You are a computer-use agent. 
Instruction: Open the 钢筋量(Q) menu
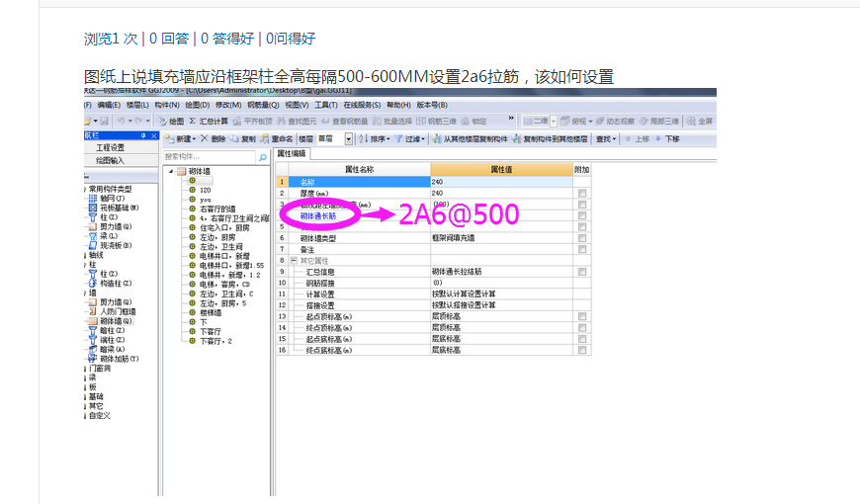click(x=263, y=105)
